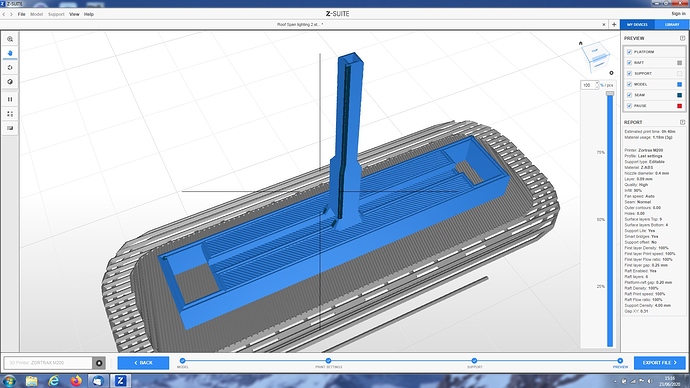The width and height of the screenshot is (690, 388).
Task: Open the Model menu
Action: 37,15
